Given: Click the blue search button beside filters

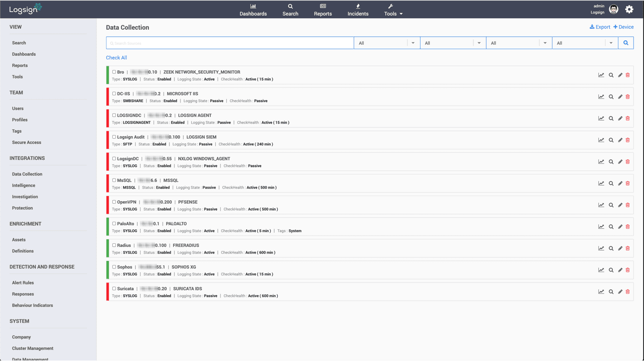Looking at the screenshot, I should [626, 43].
